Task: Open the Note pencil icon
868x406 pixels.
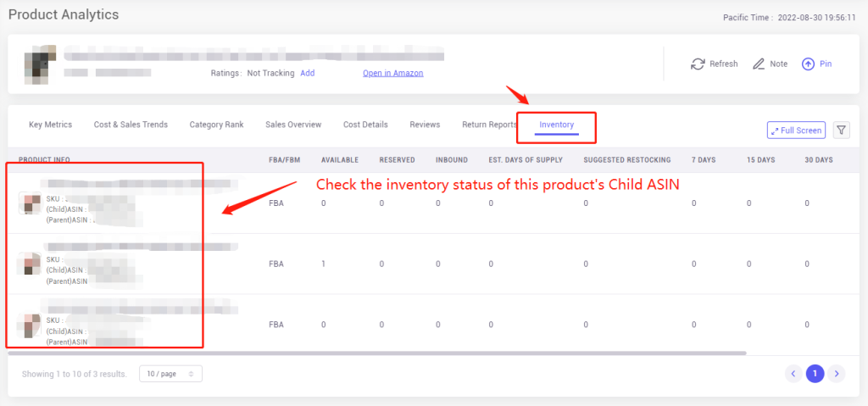Action: (x=759, y=64)
